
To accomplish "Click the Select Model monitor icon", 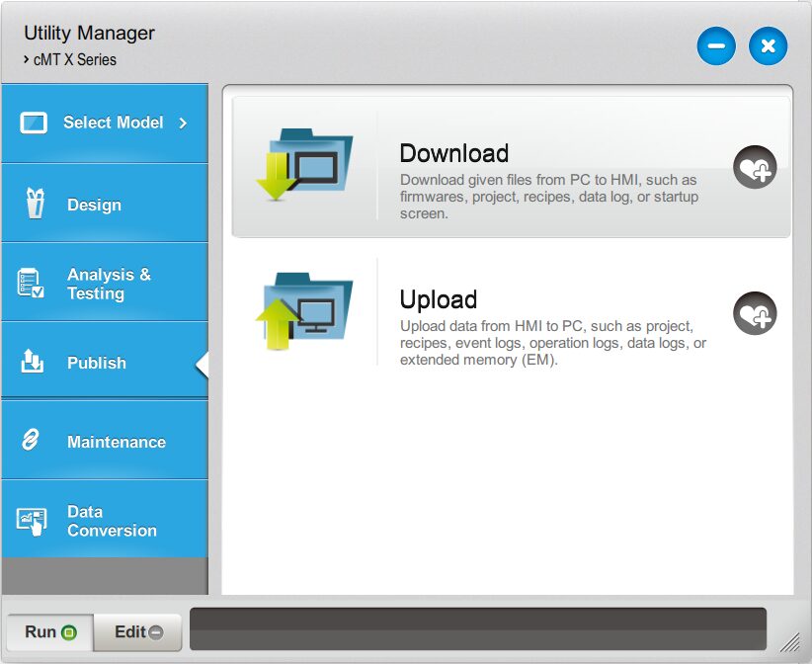I will [34, 124].
